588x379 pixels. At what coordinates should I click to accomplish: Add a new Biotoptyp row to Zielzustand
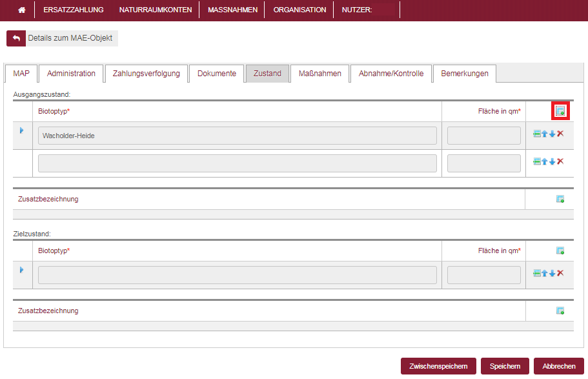click(560, 251)
